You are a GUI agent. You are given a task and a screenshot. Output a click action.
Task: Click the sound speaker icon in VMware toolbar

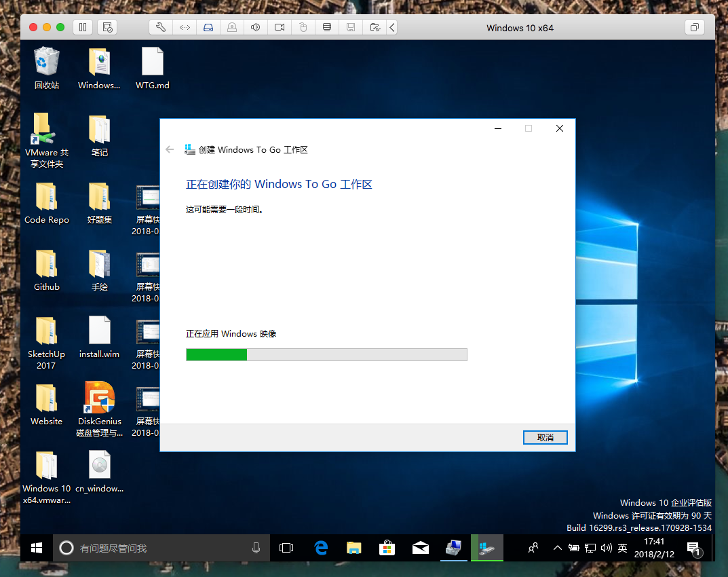(x=255, y=27)
